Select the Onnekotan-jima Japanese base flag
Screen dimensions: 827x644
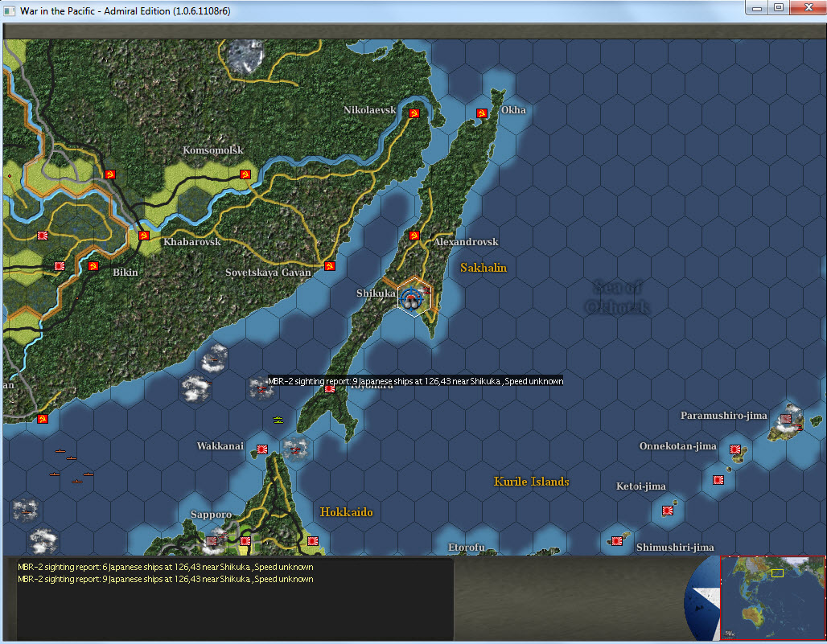(735, 449)
